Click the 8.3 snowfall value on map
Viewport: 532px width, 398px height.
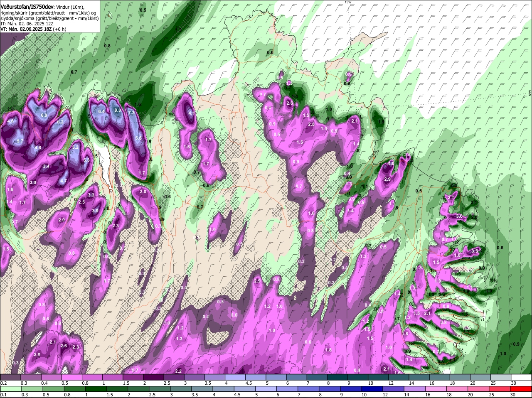click(118, 110)
